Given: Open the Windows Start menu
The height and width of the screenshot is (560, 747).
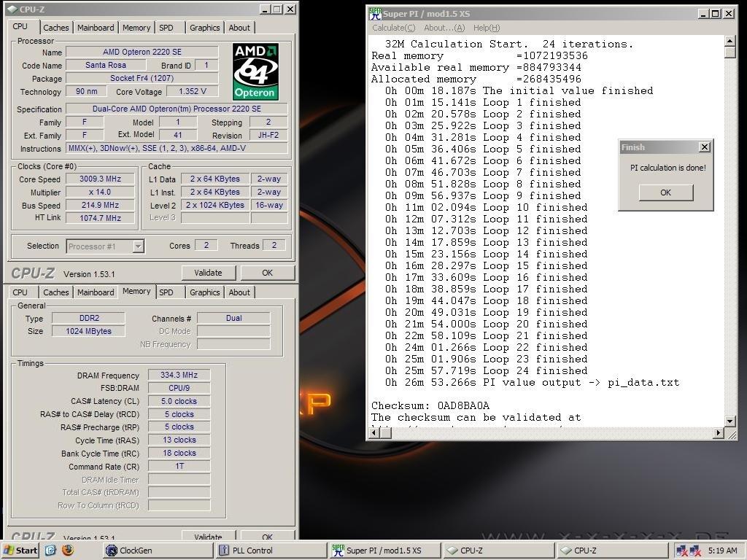Looking at the screenshot, I should (20, 551).
